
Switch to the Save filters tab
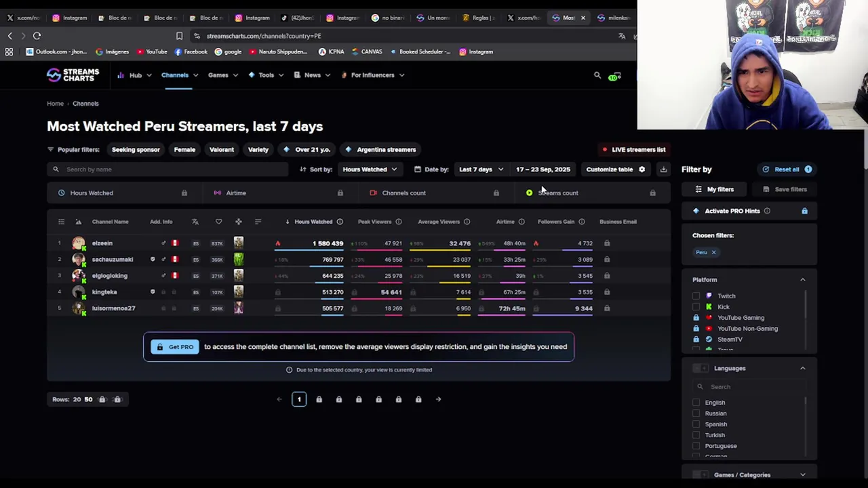[x=785, y=190]
